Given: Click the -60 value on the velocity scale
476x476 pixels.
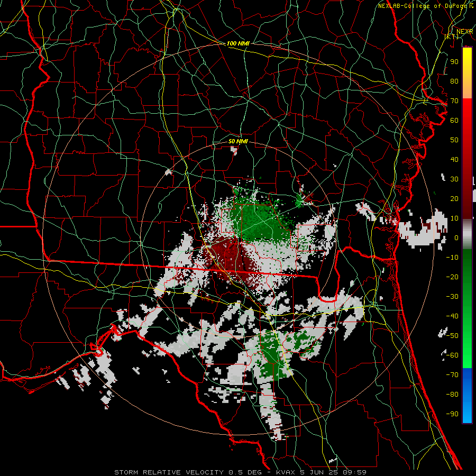Looking at the screenshot, I should coord(452,355).
